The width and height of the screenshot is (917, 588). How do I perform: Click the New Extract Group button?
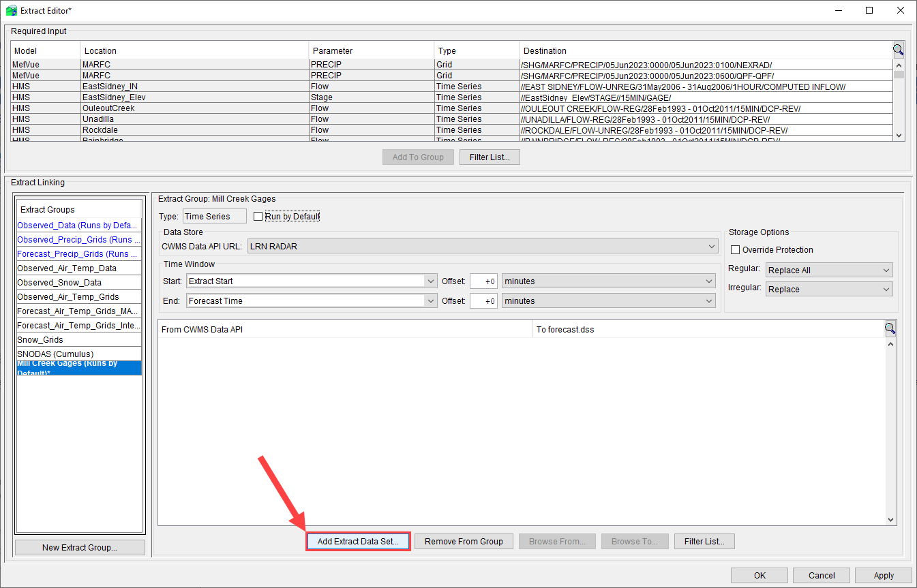[79, 547]
